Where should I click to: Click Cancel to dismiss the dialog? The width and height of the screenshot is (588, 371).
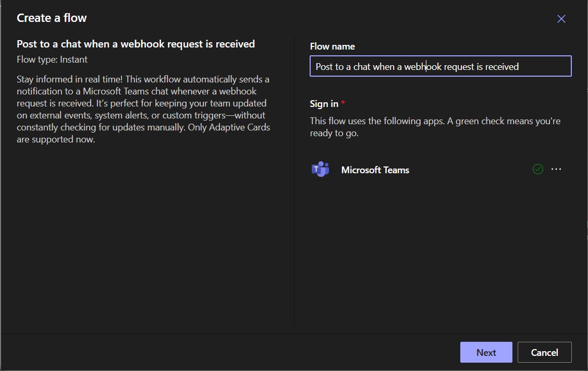[x=544, y=352]
